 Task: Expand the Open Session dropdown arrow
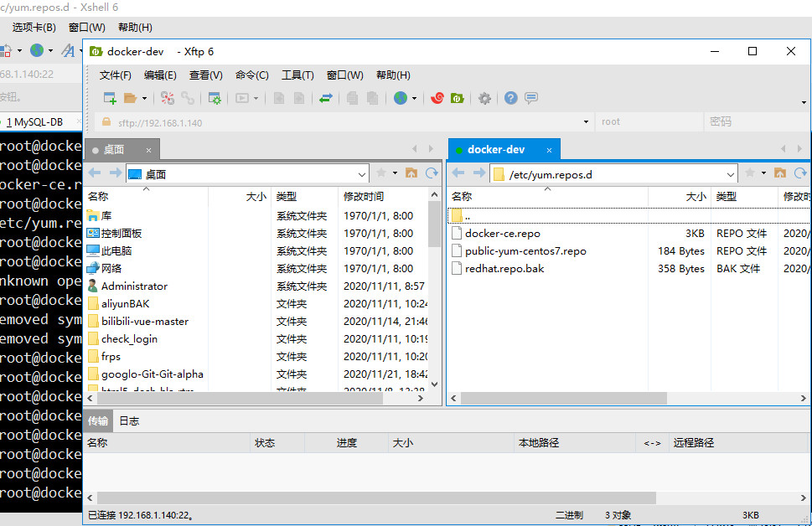point(144,98)
